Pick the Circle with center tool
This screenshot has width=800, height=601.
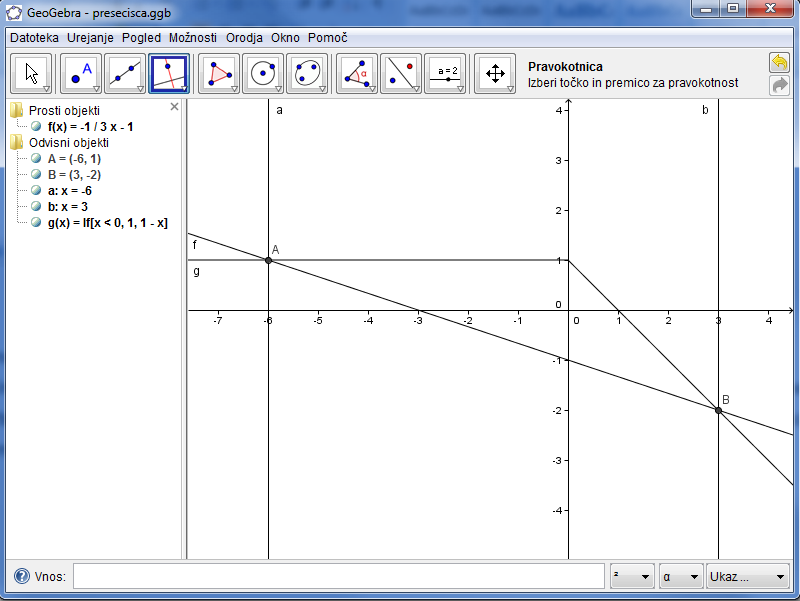pos(263,73)
